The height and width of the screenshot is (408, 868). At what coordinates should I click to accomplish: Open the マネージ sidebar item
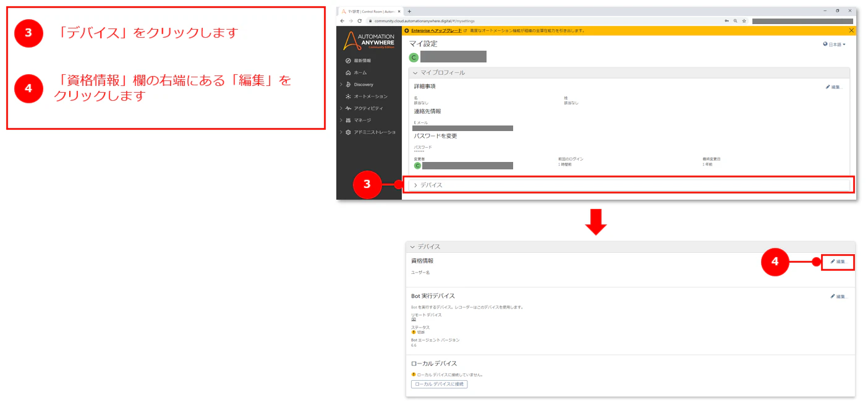point(359,120)
